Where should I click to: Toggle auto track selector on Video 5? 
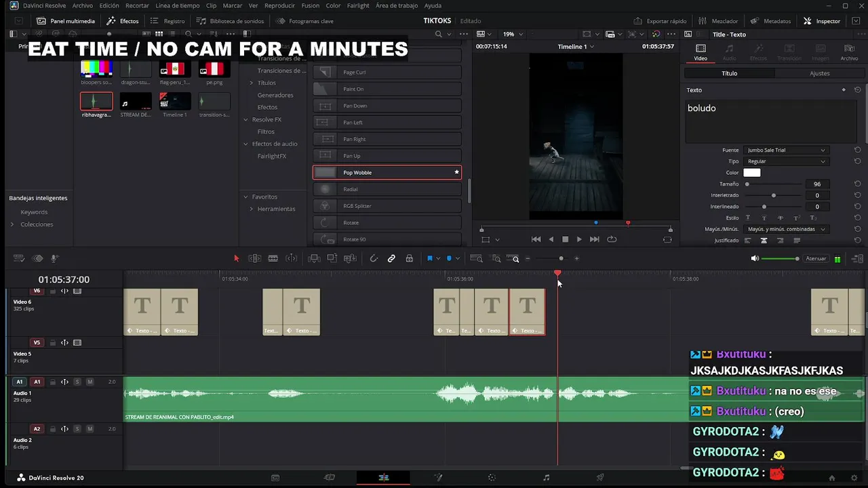coord(64,342)
